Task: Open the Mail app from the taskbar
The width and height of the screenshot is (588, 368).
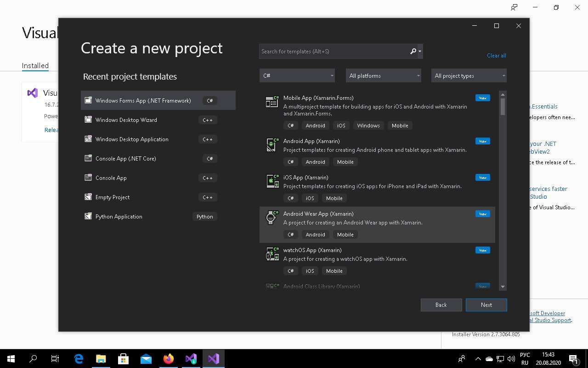Action: 146,359
